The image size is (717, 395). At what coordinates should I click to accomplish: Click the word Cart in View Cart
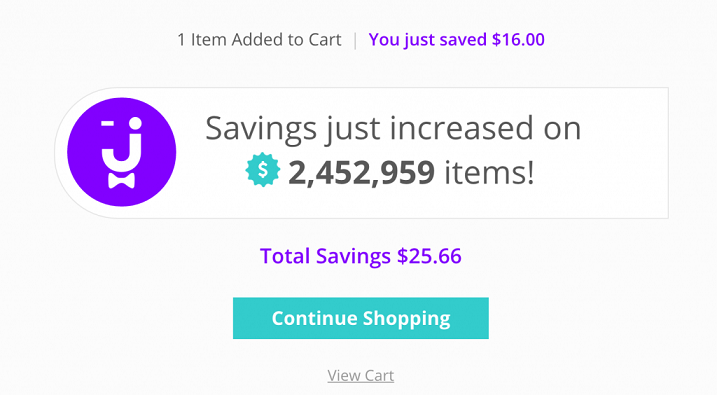point(379,376)
